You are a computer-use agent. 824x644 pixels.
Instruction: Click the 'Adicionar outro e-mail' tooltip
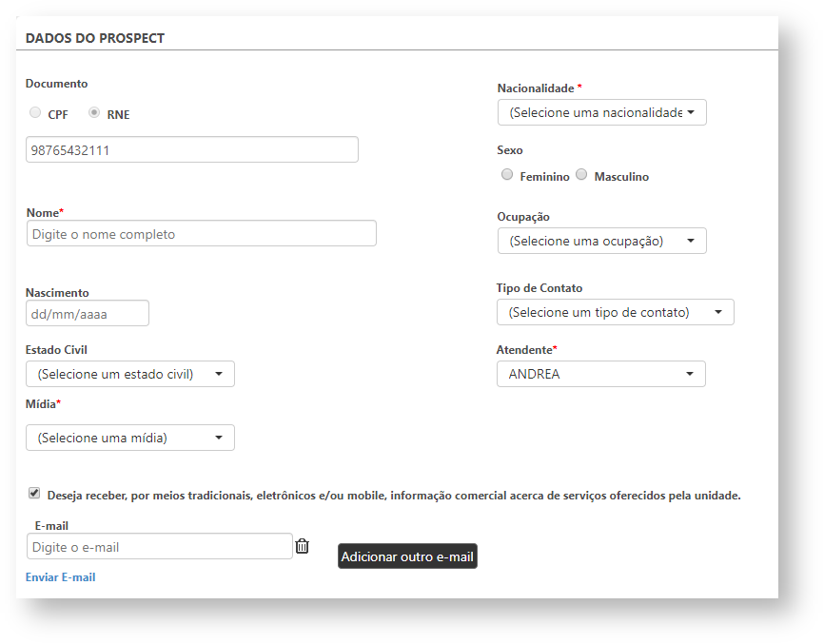407,556
